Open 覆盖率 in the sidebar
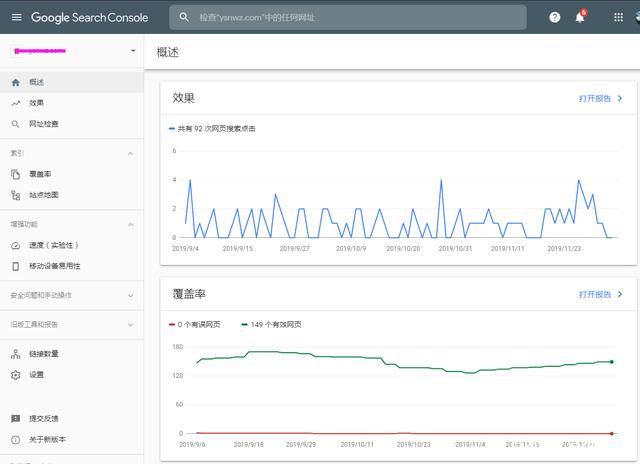Screen dimensions: 640x464 tap(71, 174)
